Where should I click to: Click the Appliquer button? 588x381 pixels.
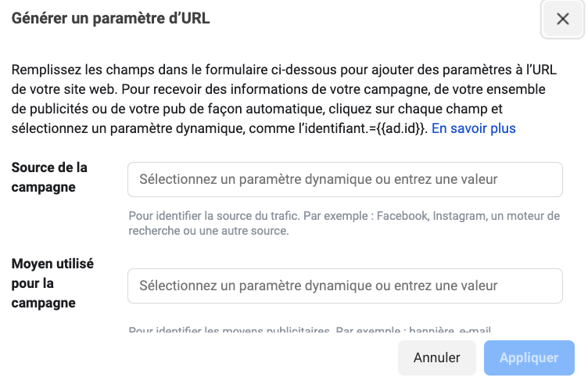coord(529,358)
